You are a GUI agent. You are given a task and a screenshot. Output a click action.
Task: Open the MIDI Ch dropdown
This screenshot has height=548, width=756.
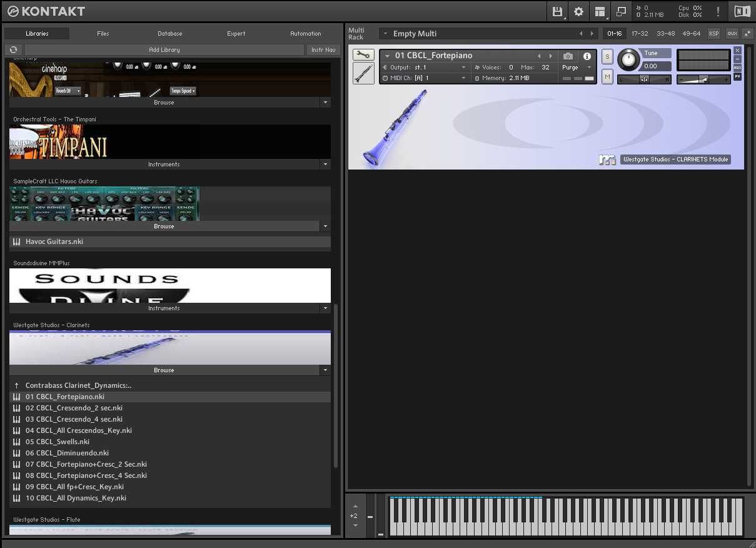[463, 78]
